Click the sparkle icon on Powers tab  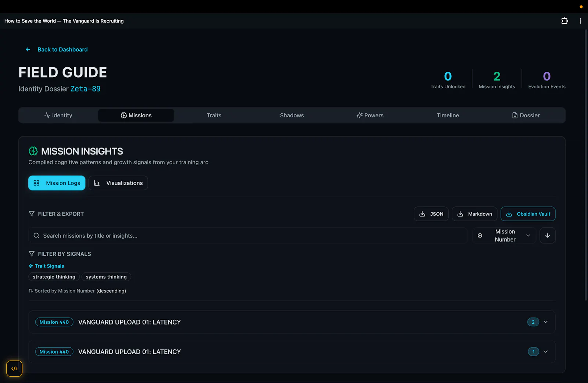click(359, 115)
